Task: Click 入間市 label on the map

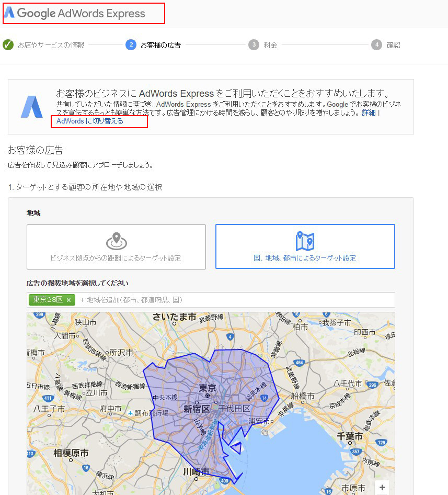Action: (65, 335)
